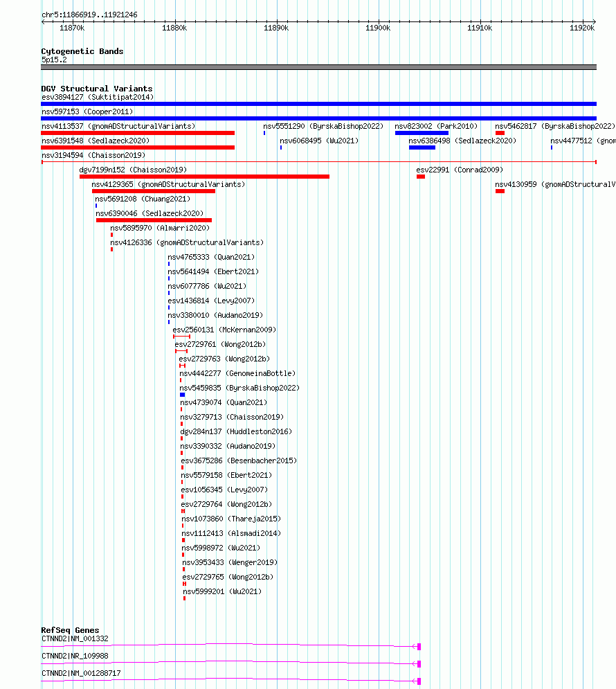Select the red bar of dgv7199n152

coord(205,177)
